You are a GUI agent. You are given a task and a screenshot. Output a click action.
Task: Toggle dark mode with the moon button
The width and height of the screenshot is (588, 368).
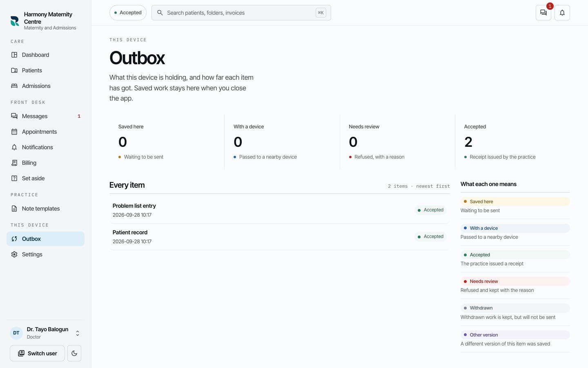[x=74, y=353]
